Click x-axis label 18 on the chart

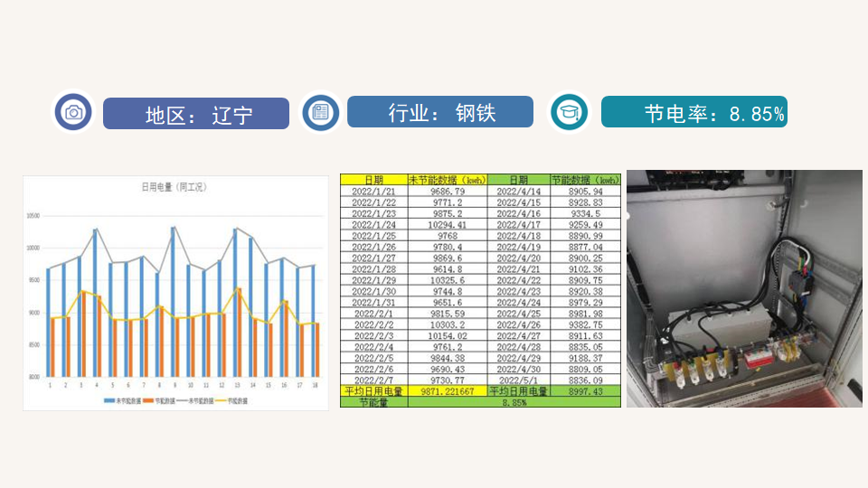coord(315,385)
